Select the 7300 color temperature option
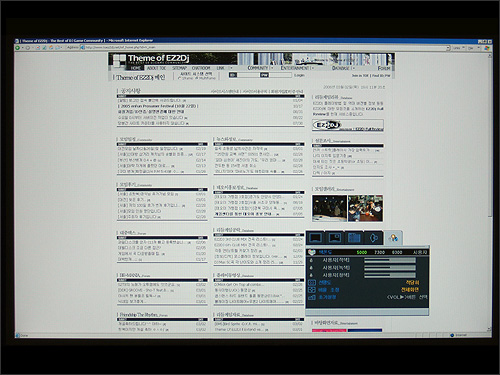Image resolution: width=500 pixels, height=375 pixels. (x=379, y=252)
